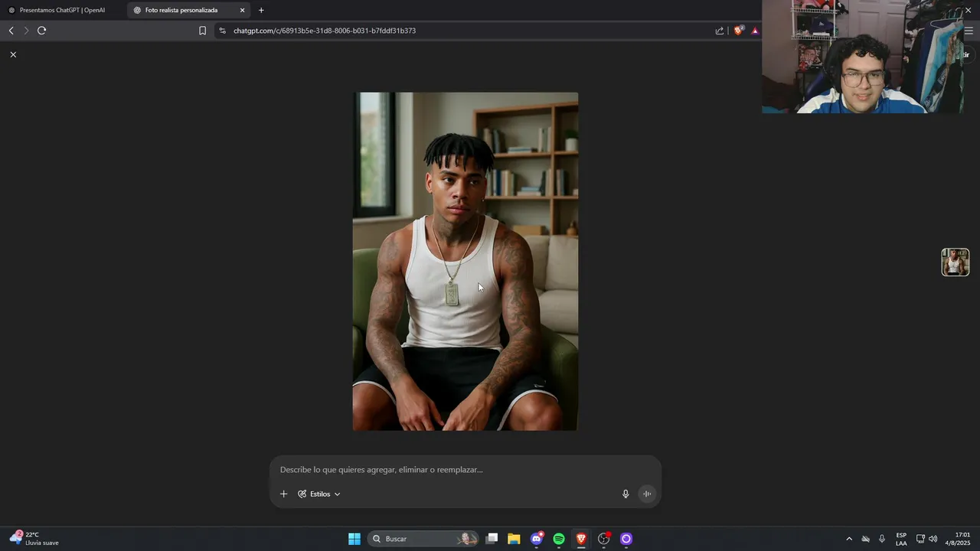Share the page via address bar share icon

[x=720, y=31]
